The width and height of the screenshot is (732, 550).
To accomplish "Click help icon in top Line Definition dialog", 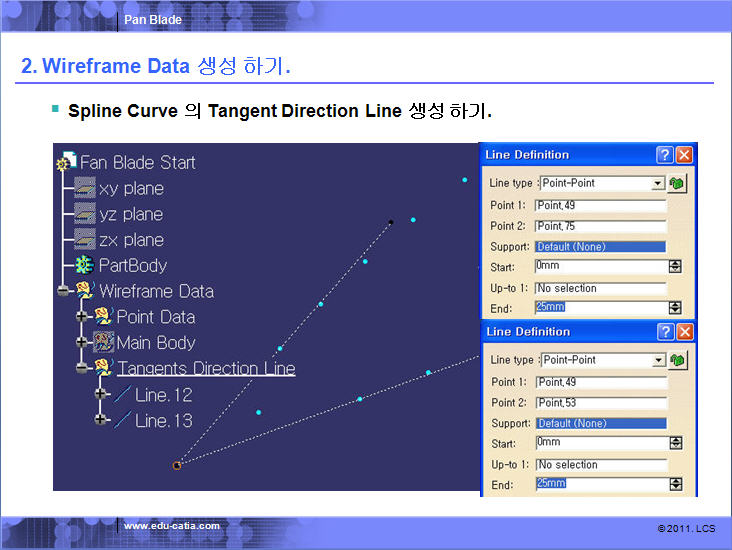I will [665, 155].
